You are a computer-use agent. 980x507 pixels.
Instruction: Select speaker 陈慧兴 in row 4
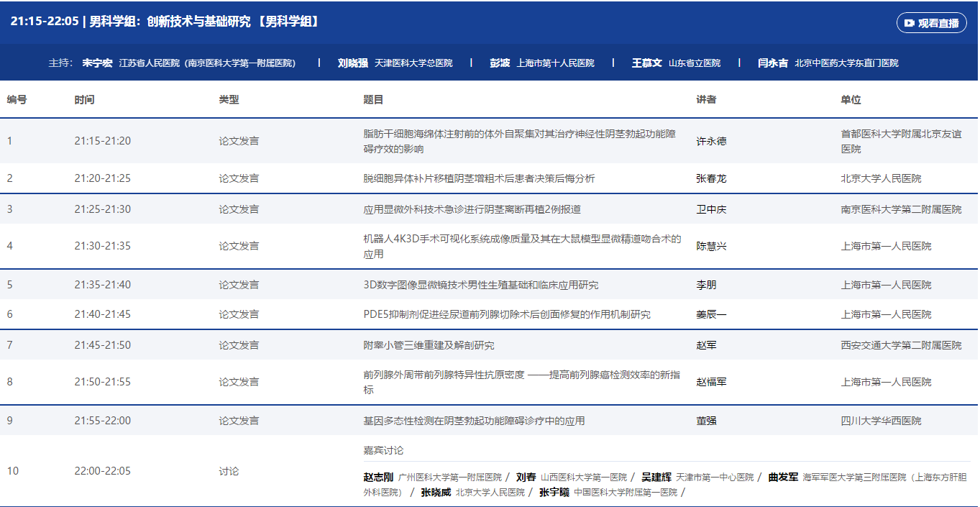click(x=711, y=246)
